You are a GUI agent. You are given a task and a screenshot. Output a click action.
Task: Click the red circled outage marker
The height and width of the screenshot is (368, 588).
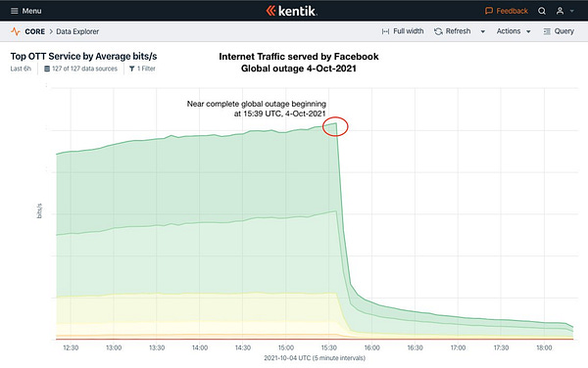pos(335,126)
